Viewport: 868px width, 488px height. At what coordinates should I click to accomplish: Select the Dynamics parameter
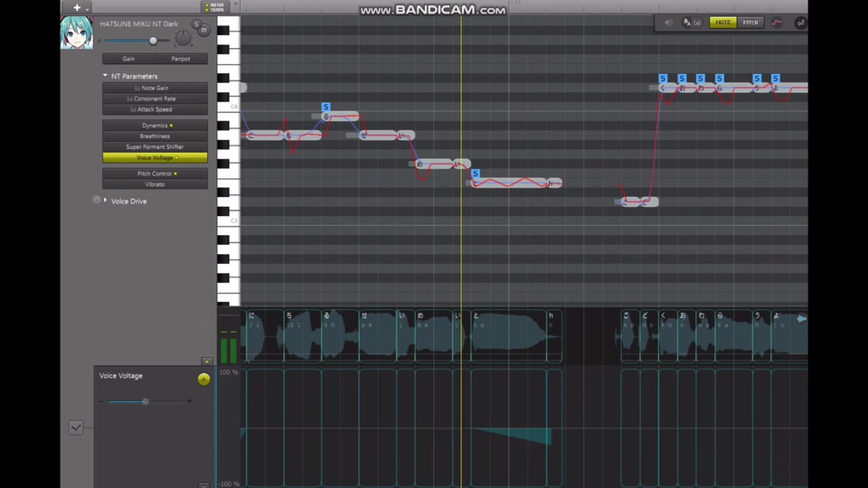coord(155,126)
